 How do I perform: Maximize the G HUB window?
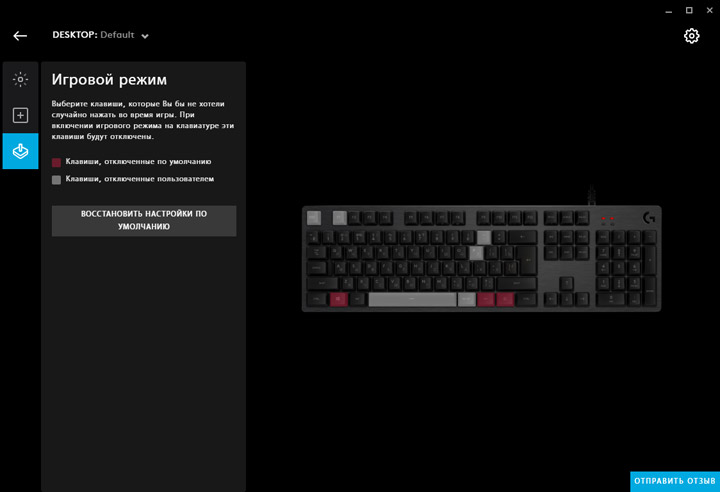(x=689, y=10)
